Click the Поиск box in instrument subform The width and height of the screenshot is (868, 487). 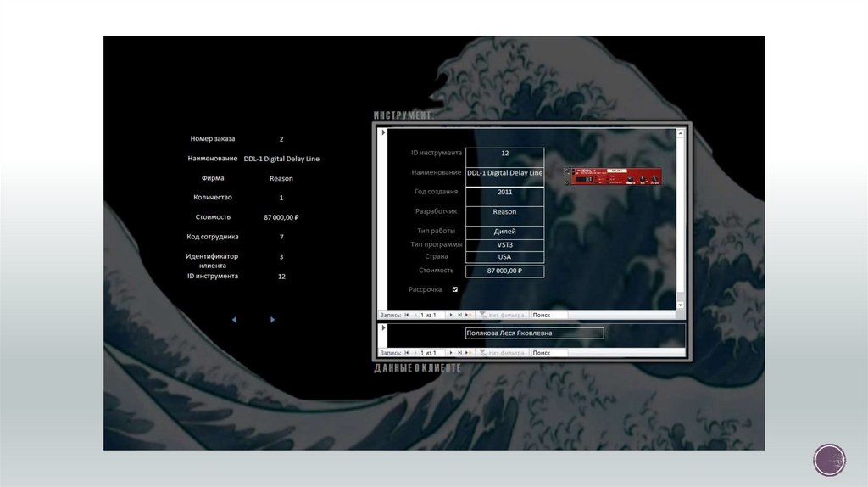[548, 316]
